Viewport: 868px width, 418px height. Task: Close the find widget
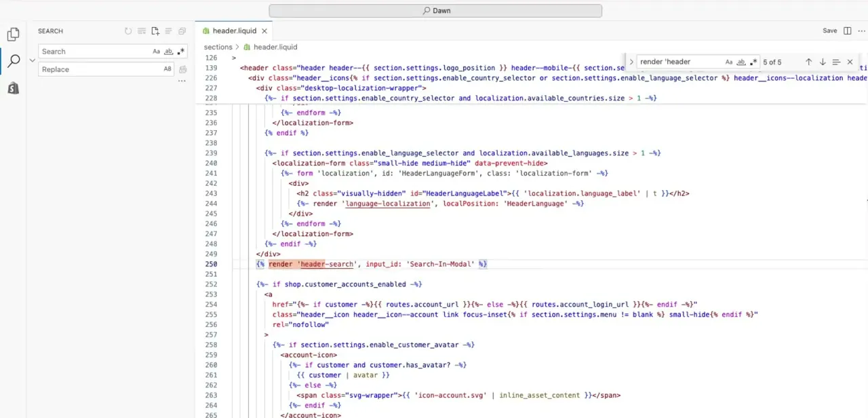point(850,62)
